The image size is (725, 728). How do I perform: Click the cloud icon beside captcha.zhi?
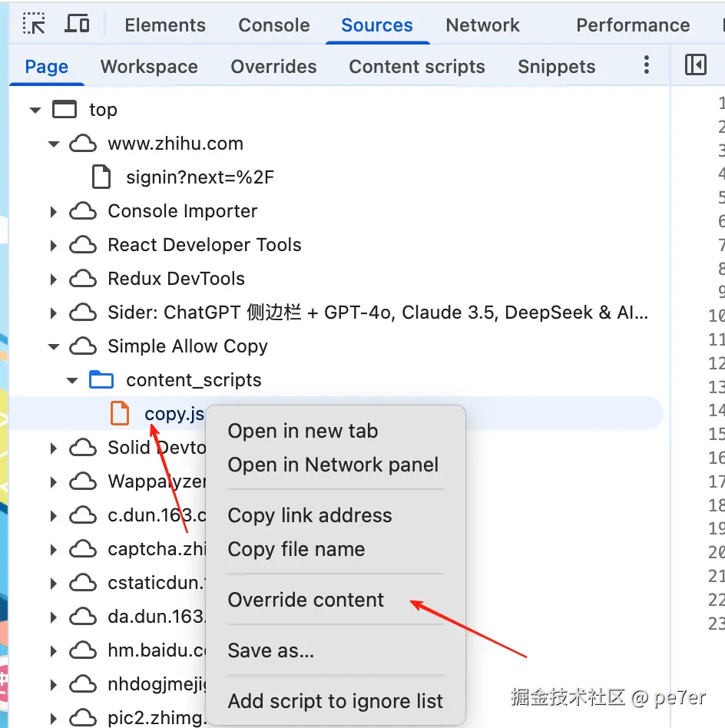83,549
